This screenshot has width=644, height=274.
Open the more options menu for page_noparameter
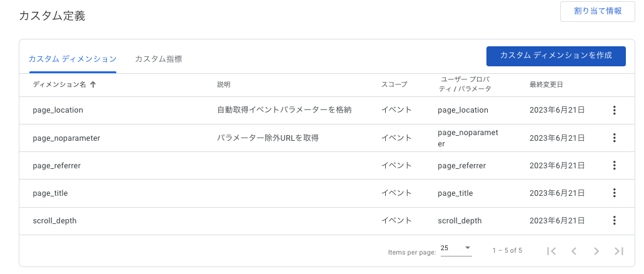click(614, 138)
